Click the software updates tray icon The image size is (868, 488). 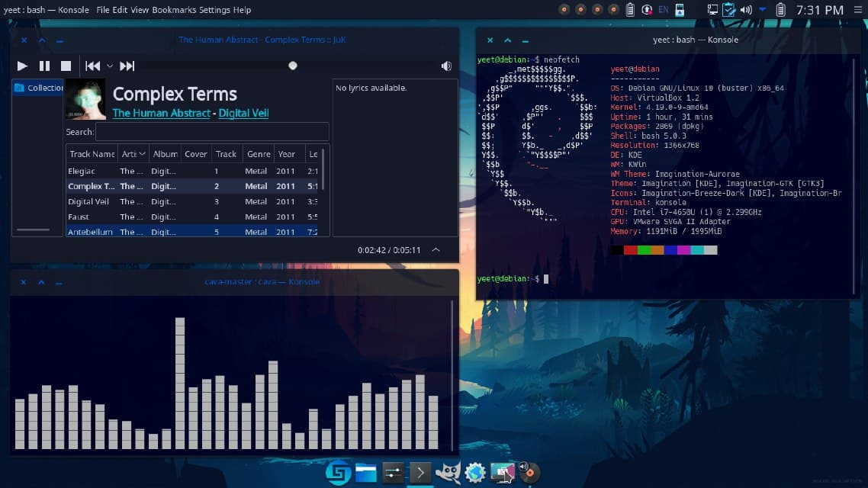[647, 10]
